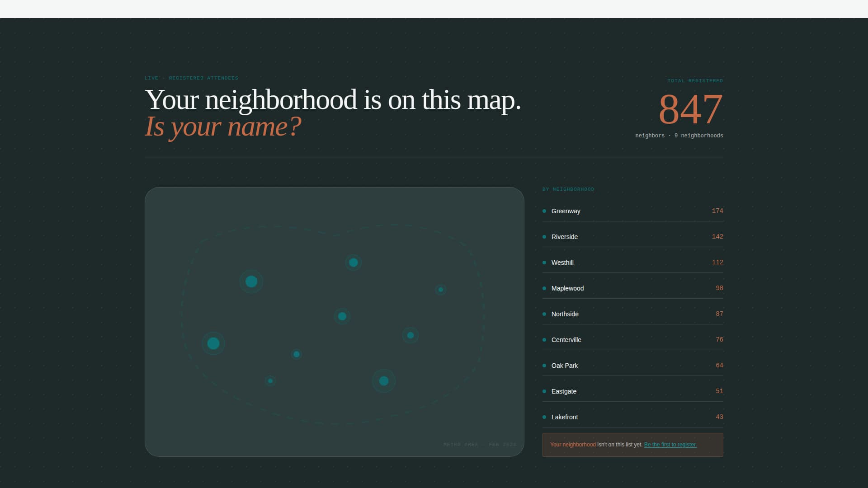868x488 pixels.
Task: Click the bottom-right large map marker
Action: [x=384, y=381]
